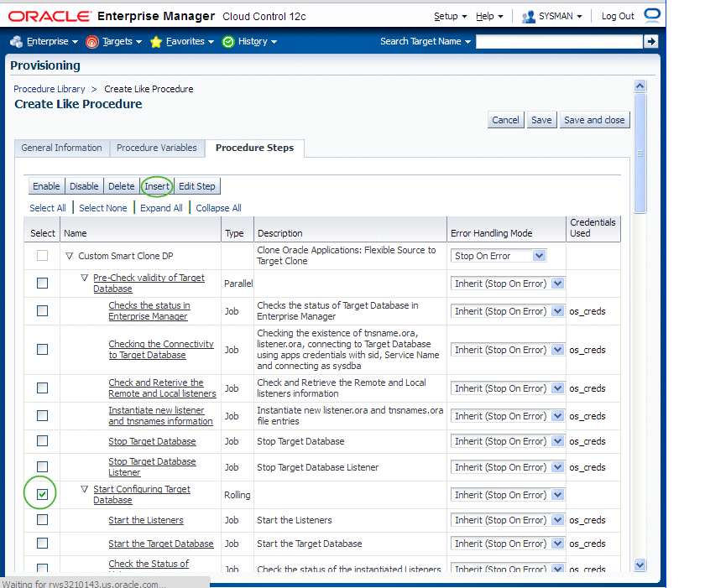Open the Instantiate new listener and tnsnames information link
The image size is (705, 588).
click(160, 416)
